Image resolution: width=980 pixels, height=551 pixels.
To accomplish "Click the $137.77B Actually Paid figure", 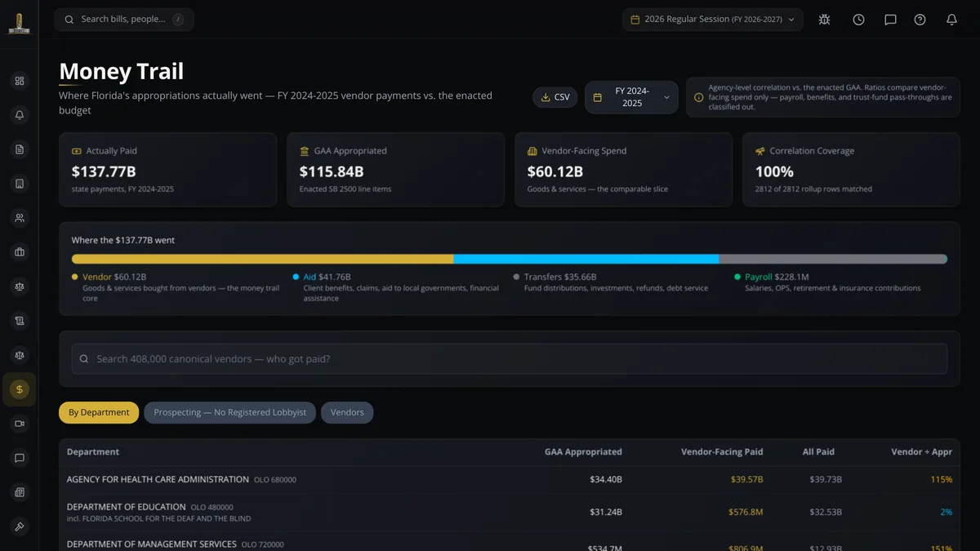I will pos(104,171).
